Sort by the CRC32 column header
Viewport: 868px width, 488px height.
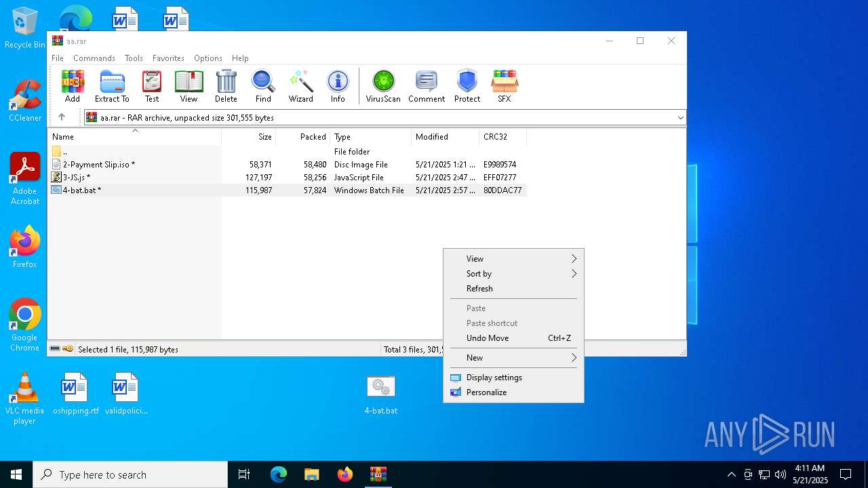(503, 137)
